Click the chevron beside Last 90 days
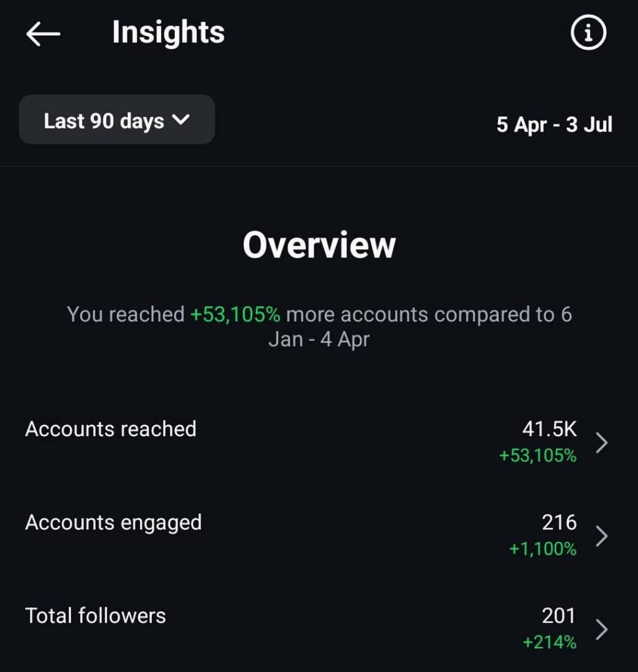 tap(181, 119)
